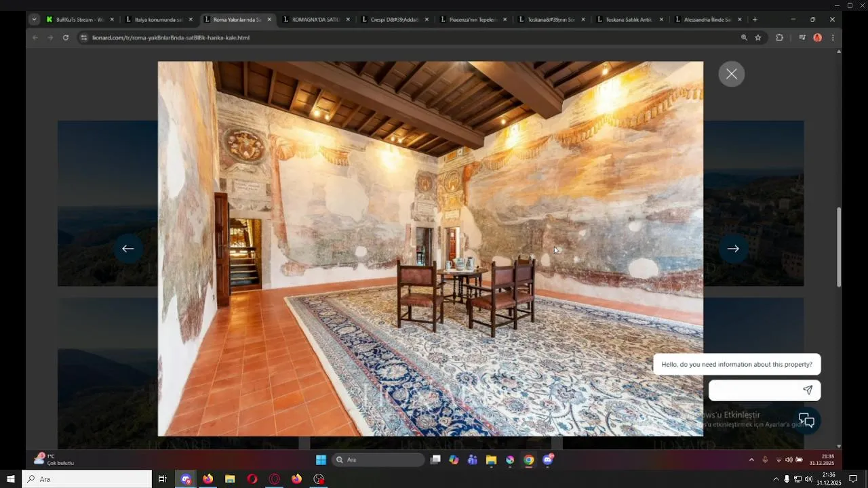Open Discord on the inner Windows 11 taskbar
Viewport: 868px width, 488px height.
click(548, 460)
